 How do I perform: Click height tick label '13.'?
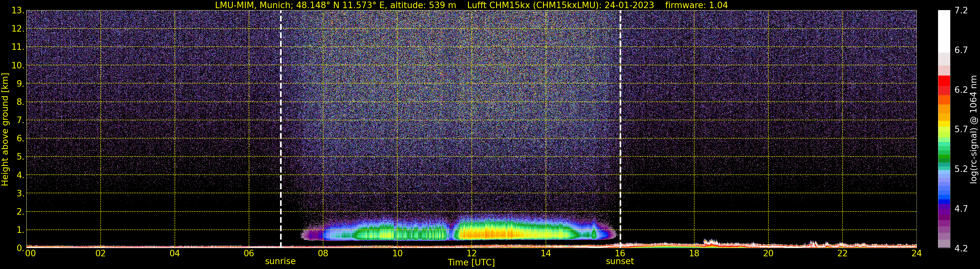tap(18, 10)
